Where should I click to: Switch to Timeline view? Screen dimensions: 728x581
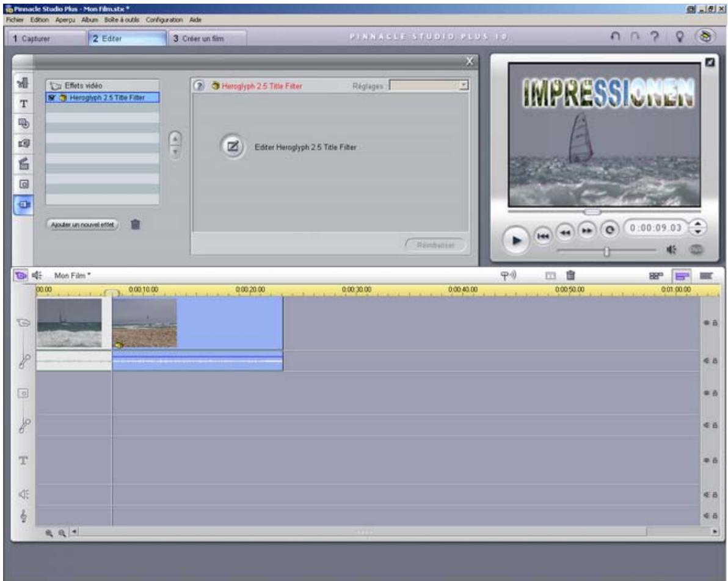[x=681, y=276]
